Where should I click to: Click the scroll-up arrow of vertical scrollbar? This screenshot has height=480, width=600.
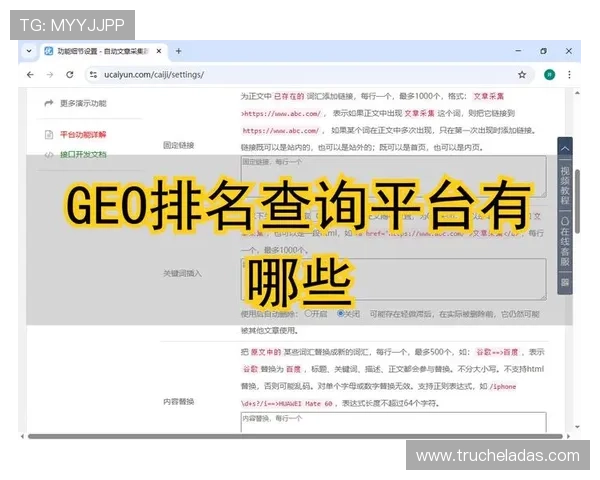point(577,93)
